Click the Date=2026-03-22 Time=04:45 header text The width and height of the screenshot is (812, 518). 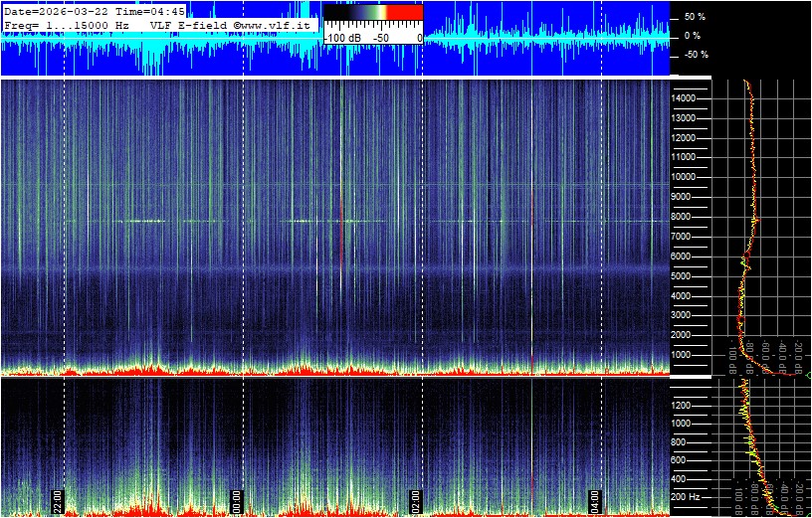click(95, 11)
